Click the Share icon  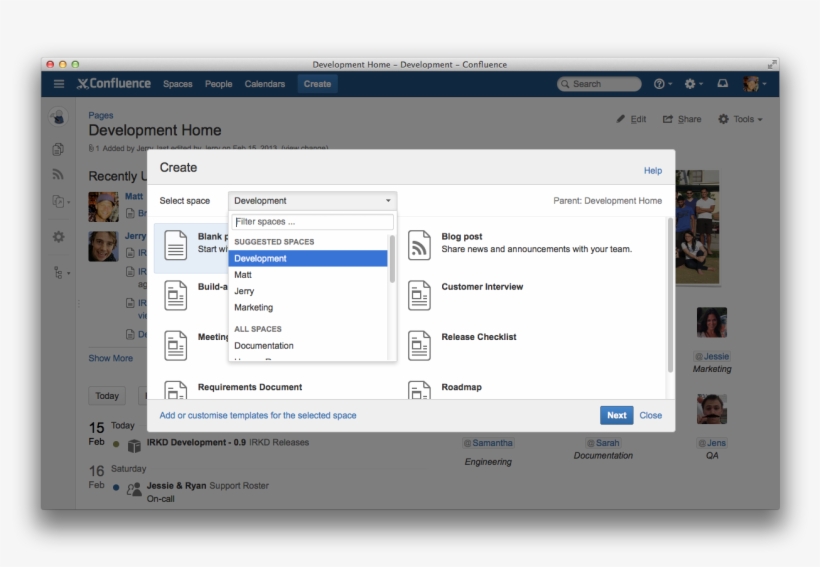point(668,119)
